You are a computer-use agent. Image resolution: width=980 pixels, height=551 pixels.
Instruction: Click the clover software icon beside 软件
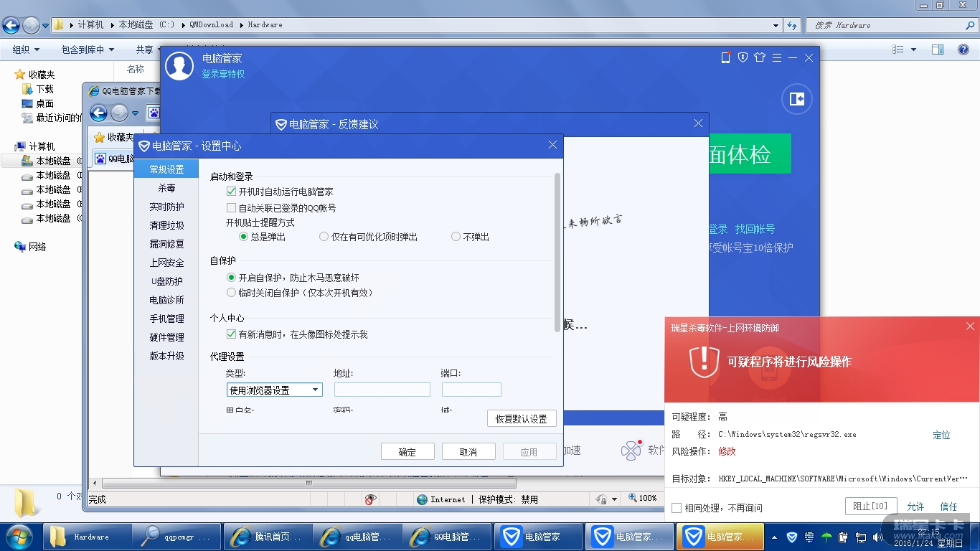(631, 451)
